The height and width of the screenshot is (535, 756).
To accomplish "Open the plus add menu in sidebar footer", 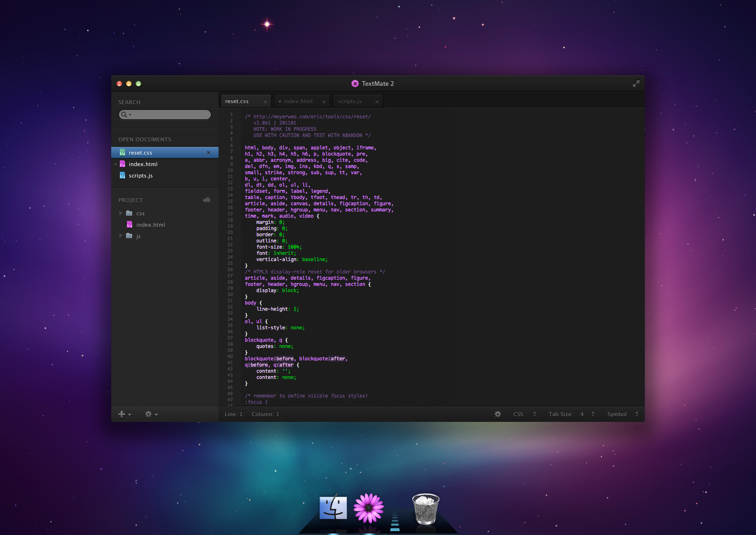I will click(x=125, y=414).
